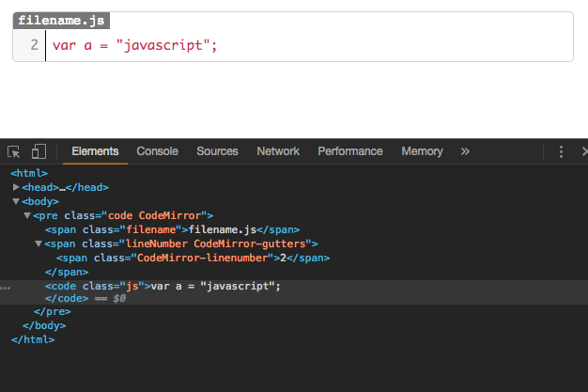Viewport: 588px width, 392px height.
Task: Show more DevTools tabs with double chevron
Action: click(465, 151)
